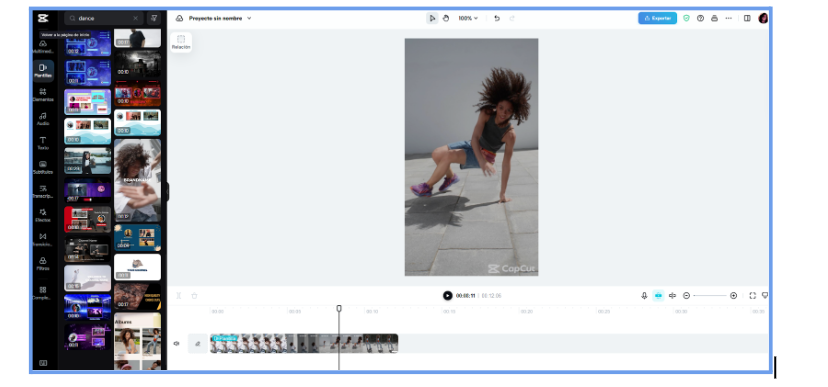828x387 pixels.
Task: Open the Filtros sidebar icon
Action: coord(43,263)
